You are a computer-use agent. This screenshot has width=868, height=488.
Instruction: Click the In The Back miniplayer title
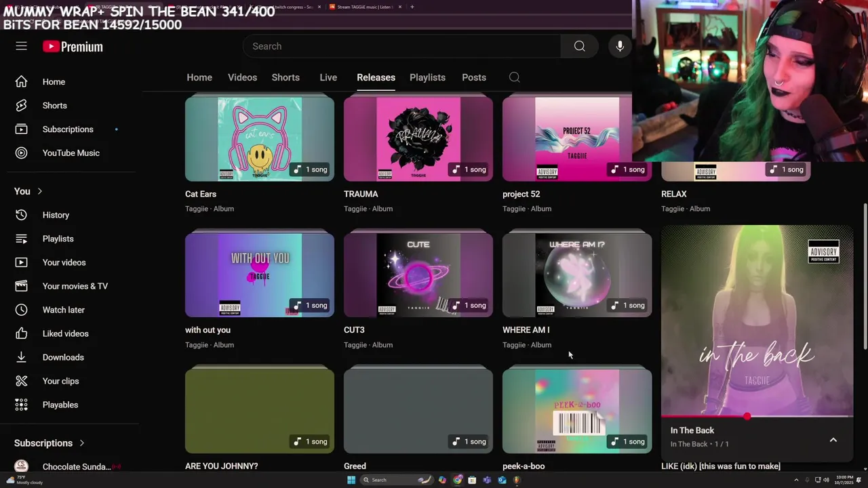692,430
